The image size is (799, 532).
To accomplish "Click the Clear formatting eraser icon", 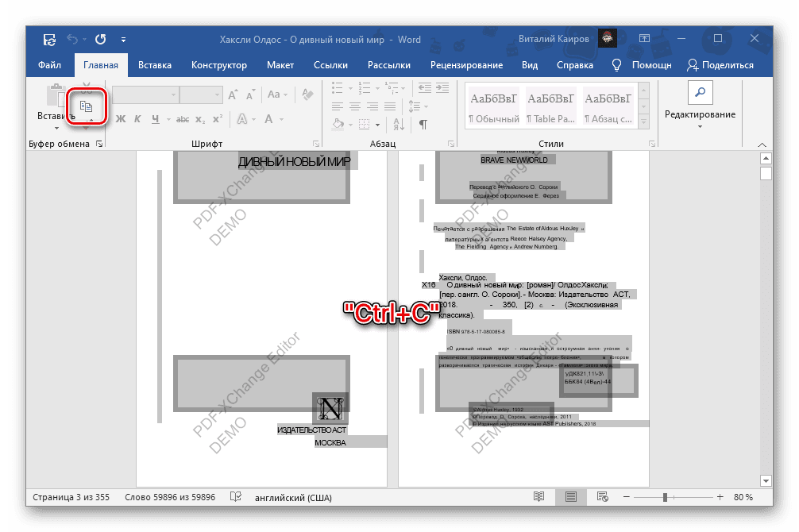I will point(307,94).
